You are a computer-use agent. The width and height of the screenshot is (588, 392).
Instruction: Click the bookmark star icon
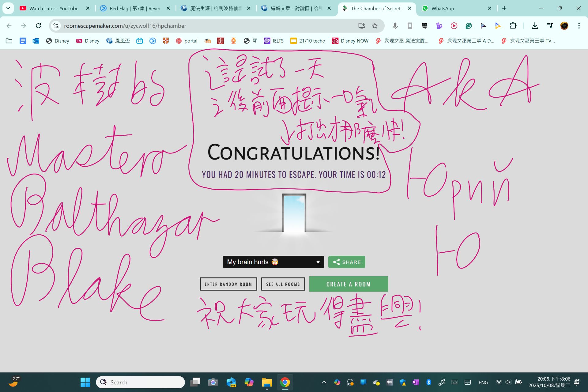coord(375,26)
